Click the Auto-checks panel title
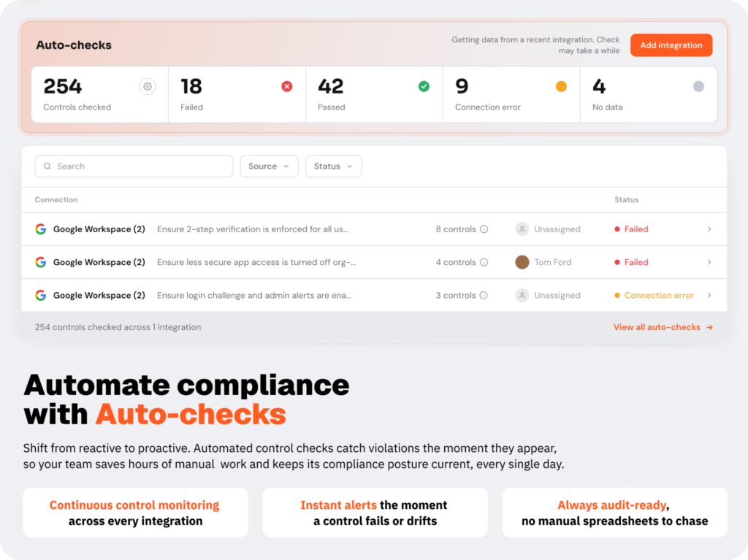 point(74,45)
